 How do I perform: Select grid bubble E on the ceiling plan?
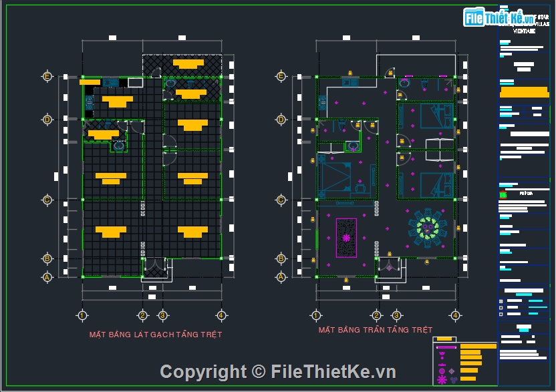(x=281, y=76)
